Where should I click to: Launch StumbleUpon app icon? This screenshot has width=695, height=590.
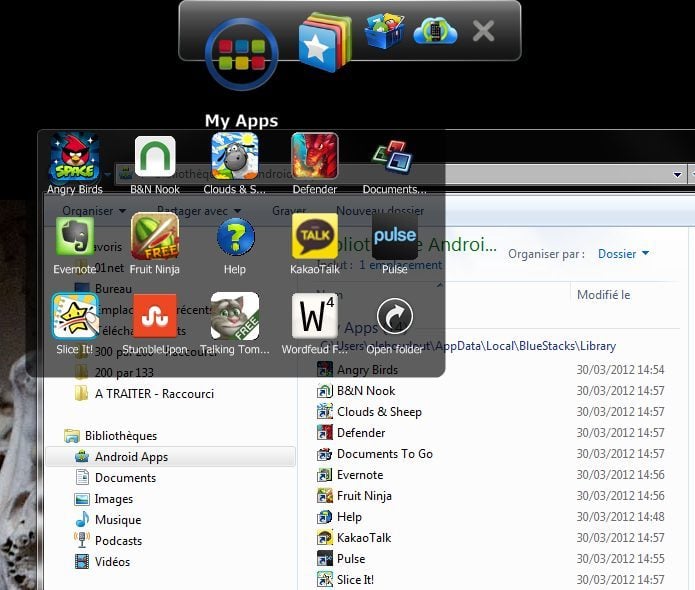[155, 317]
